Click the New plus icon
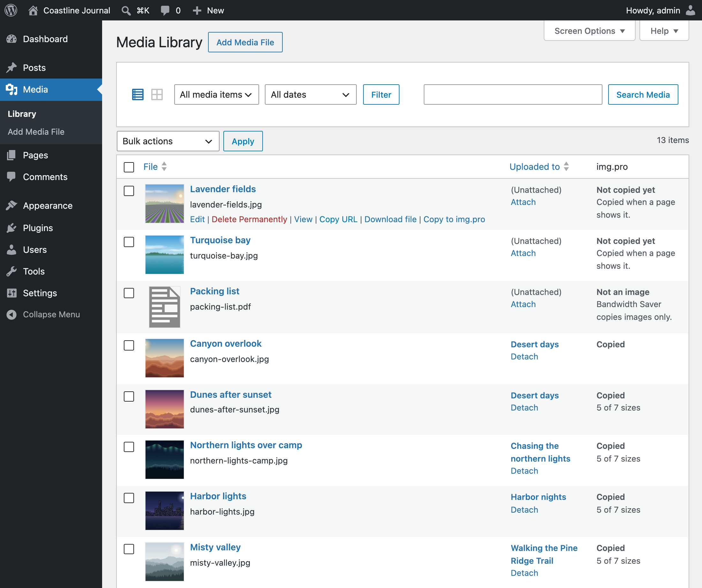702x588 pixels. click(x=197, y=10)
